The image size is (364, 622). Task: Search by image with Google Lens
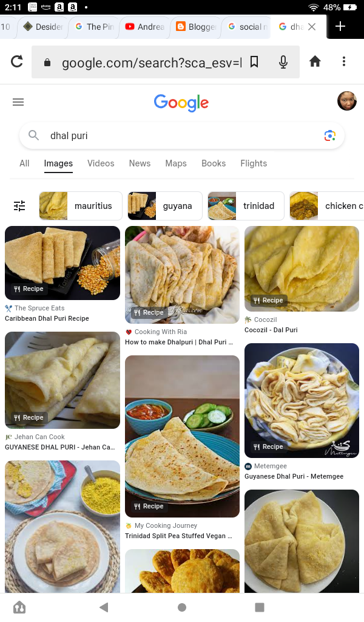(x=329, y=135)
